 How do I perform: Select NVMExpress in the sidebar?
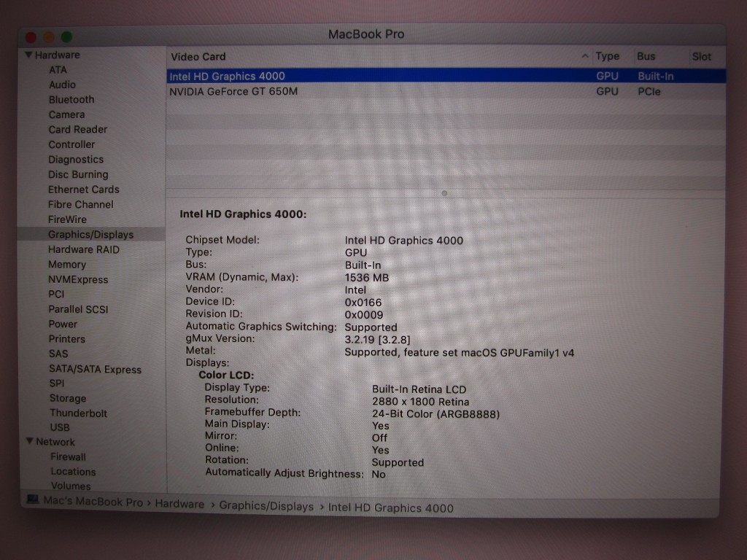coord(78,279)
